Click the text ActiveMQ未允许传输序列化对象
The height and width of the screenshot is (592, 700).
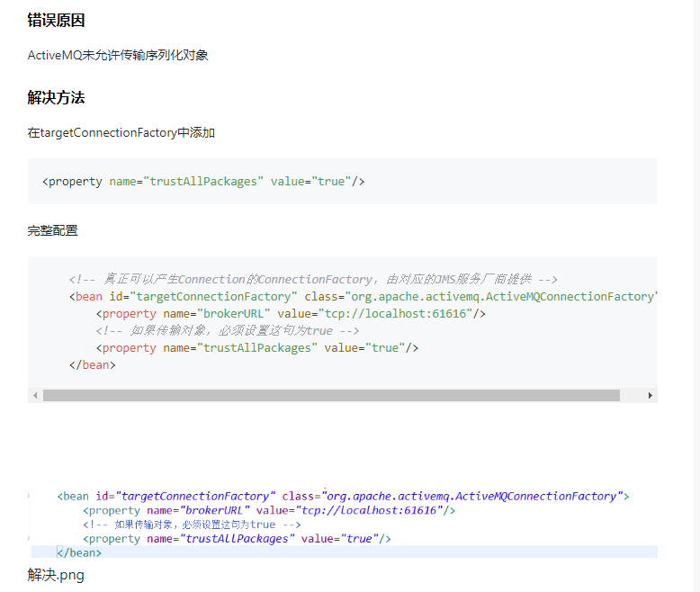point(118,56)
